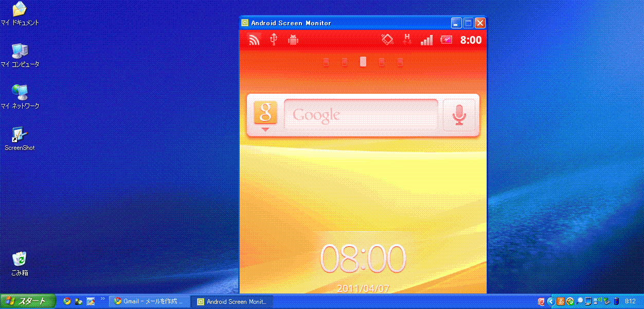Screen dimensions: 644x309
Task: Jump to the fourth home screen page indicator
Action: coord(382,62)
